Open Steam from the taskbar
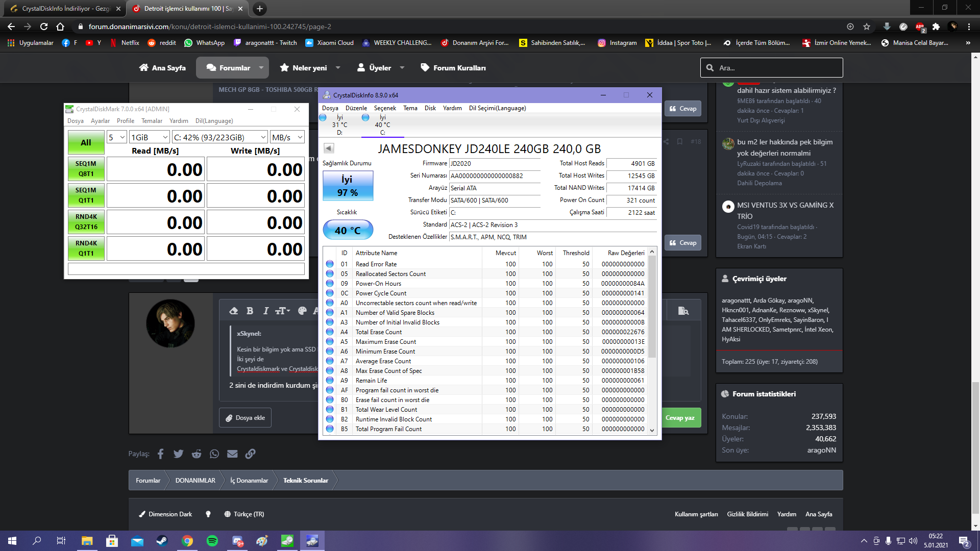The height and width of the screenshot is (551, 980). tap(162, 541)
